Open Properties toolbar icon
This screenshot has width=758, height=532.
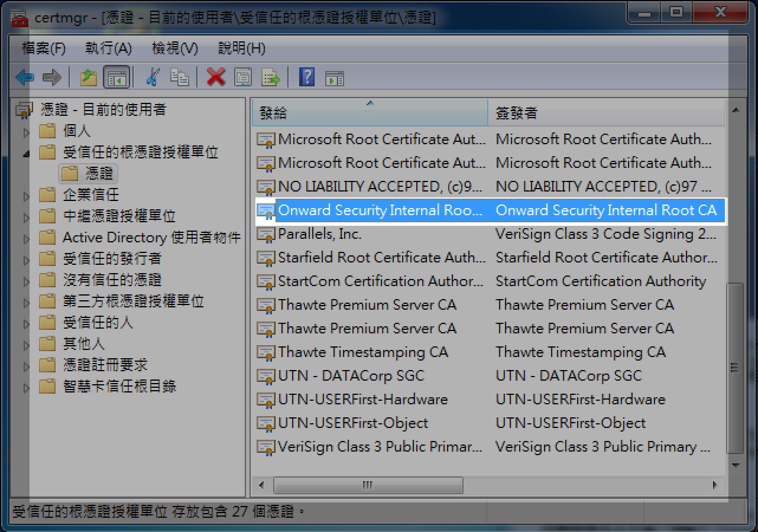(243, 77)
